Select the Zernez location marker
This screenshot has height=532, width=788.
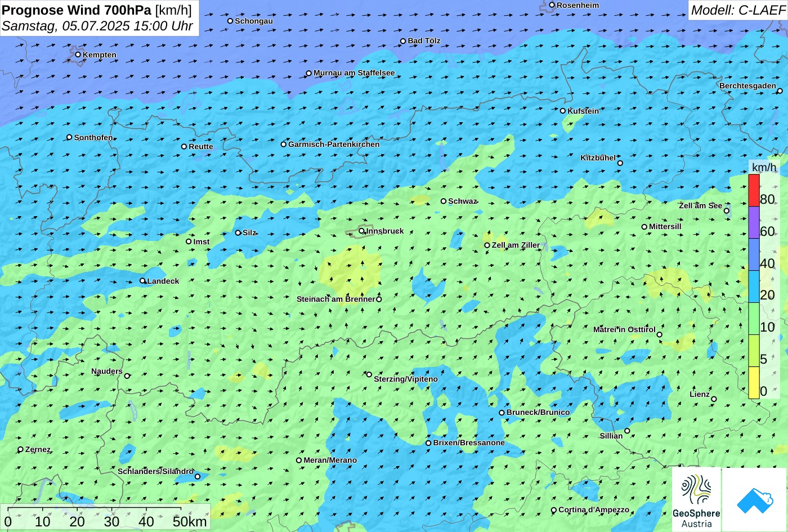pyautogui.click(x=21, y=449)
